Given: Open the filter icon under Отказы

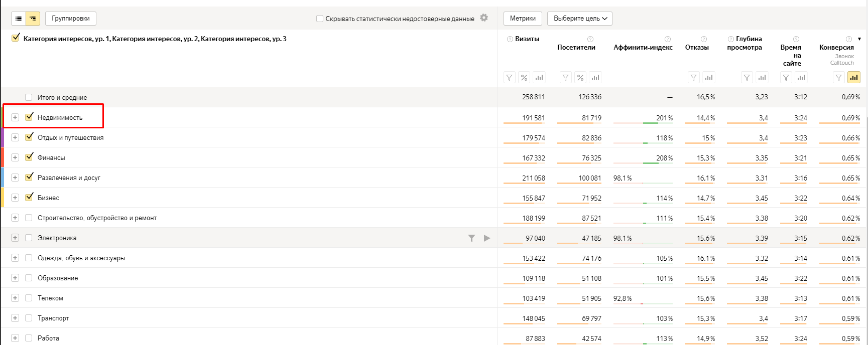Looking at the screenshot, I should tap(694, 78).
